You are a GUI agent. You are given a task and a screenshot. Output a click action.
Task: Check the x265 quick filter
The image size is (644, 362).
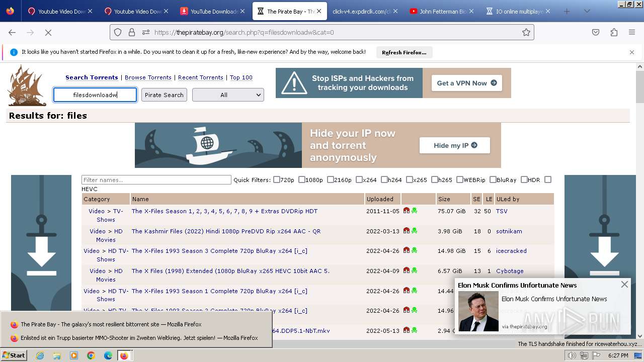[410, 179]
